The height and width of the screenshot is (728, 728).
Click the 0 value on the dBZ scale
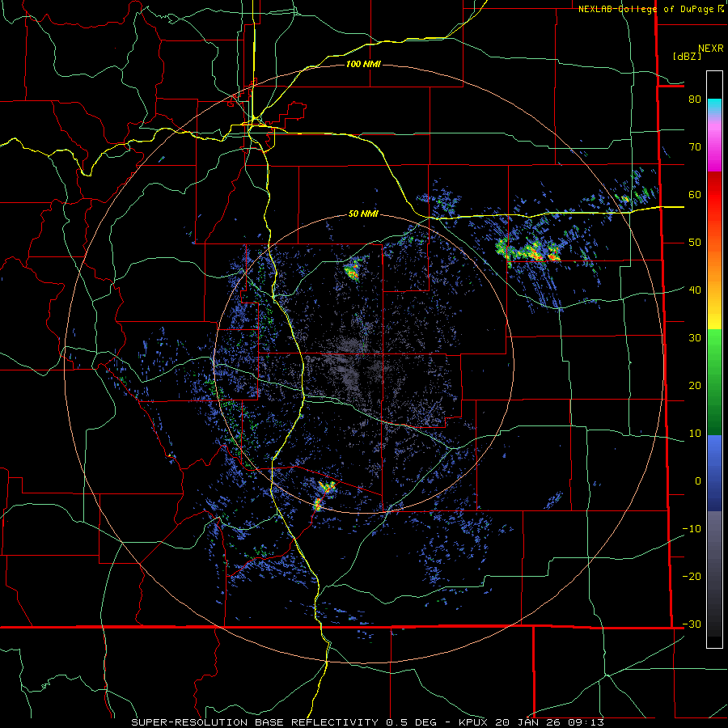698,481
